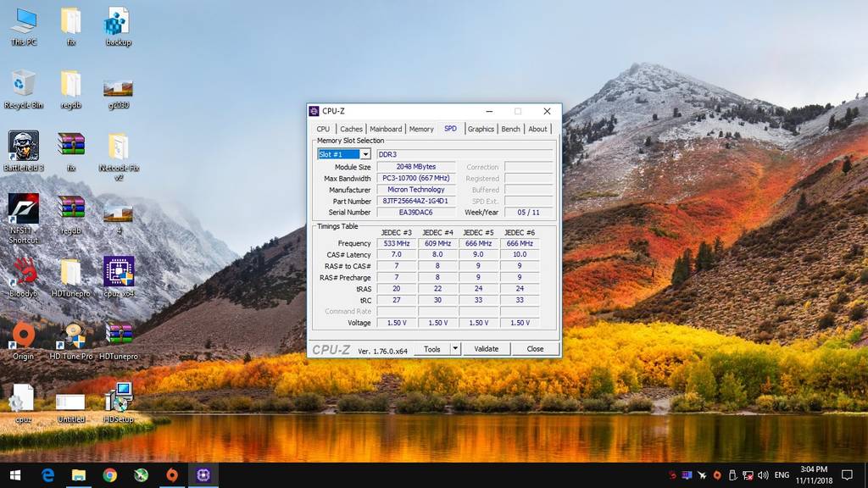Click serial number EA39DAC6

point(416,212)
